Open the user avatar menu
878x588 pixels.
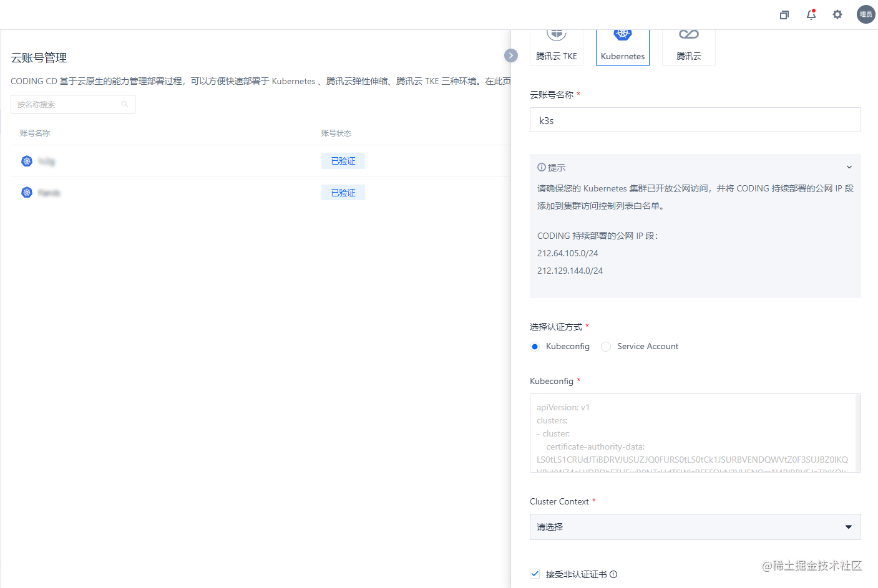[x=866, y=14]
